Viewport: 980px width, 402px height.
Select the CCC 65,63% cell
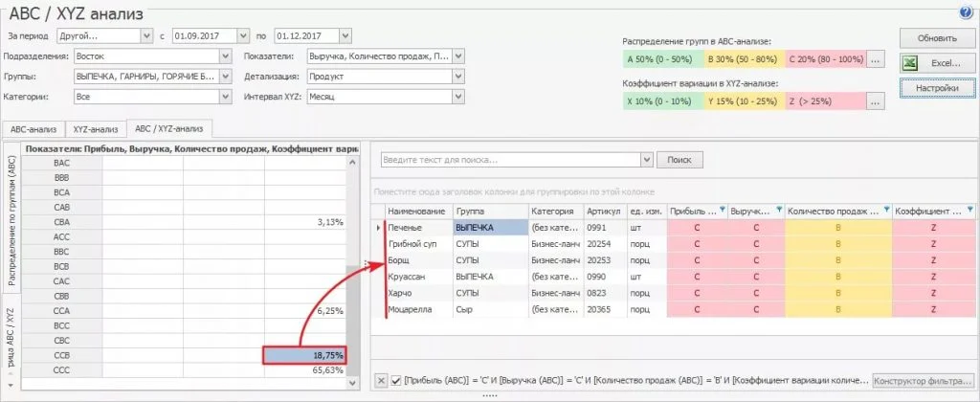(x=305, y=370)
